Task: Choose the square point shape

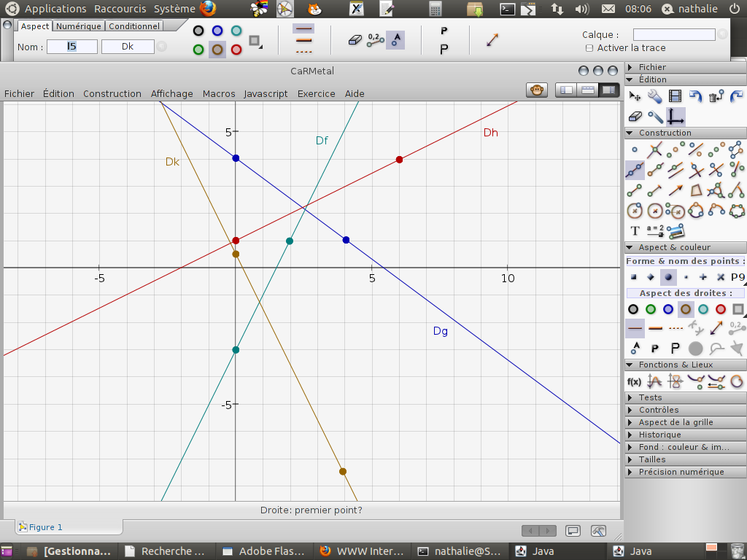Action: 634,277
